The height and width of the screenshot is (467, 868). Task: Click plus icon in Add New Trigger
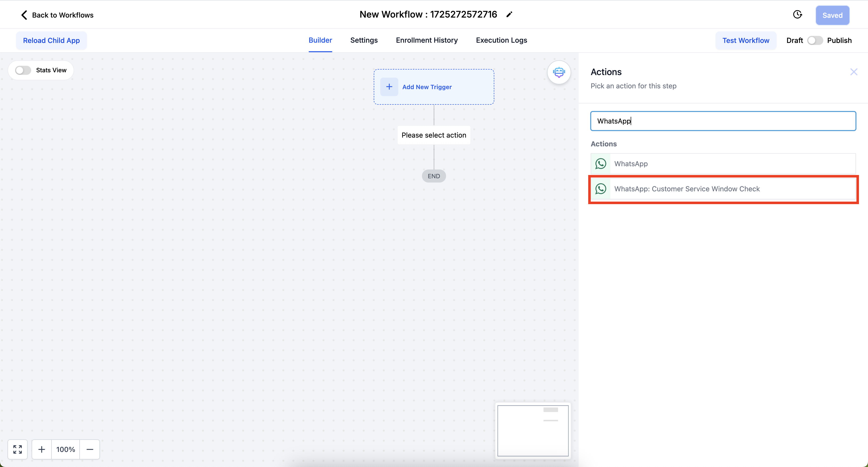click(x=389, y=87)
